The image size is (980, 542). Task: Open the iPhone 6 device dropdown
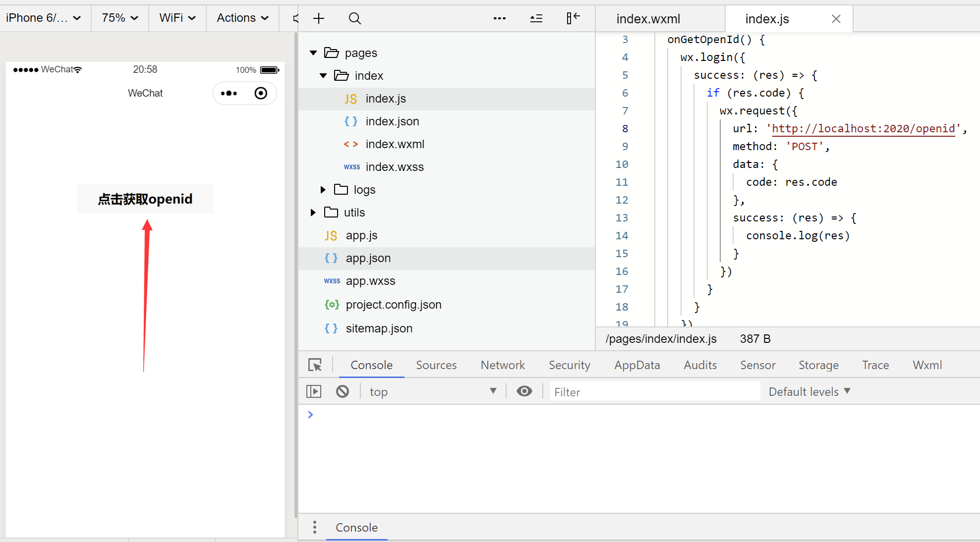(x=44, y=18)
